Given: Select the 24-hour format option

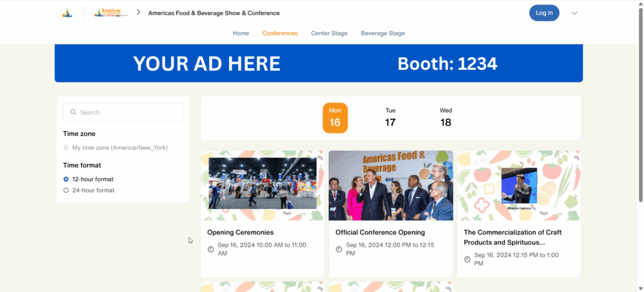Looking at the screenshot, I should point(66,190).
